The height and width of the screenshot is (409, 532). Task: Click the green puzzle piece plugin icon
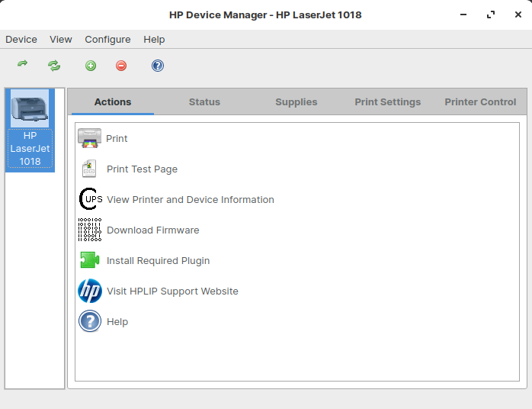point(89,260)
